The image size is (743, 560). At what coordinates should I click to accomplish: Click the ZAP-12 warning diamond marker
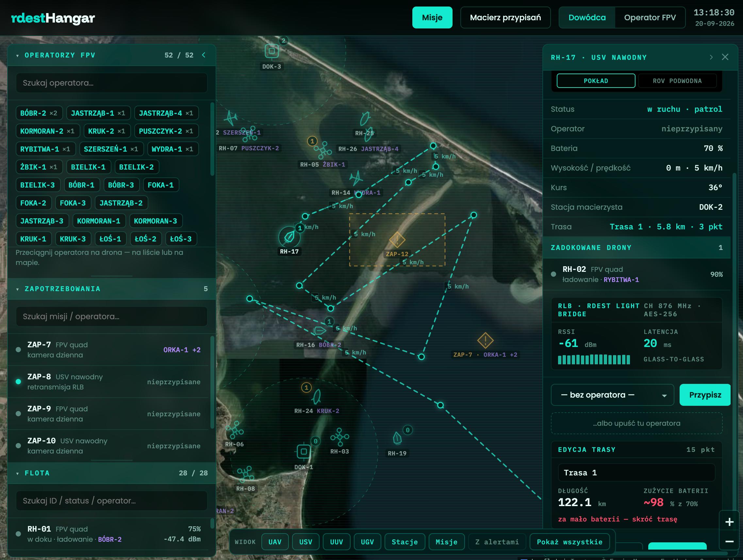click(397, 240)
